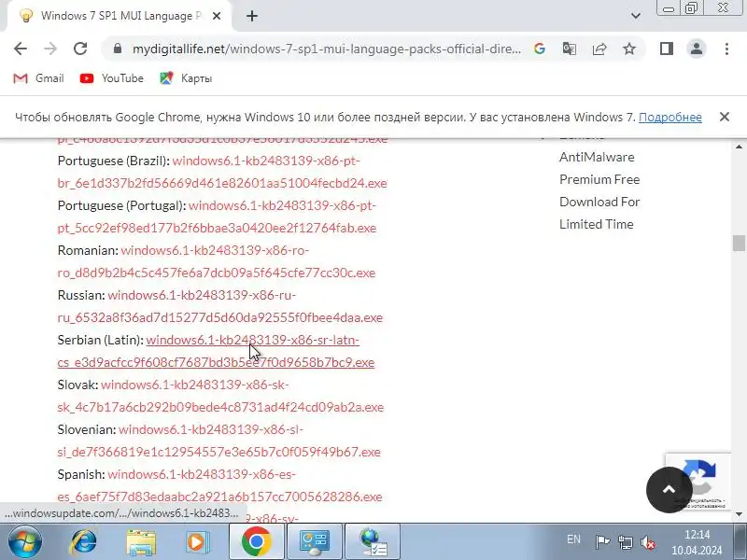The image size is (747, 560).
Task: Open the translate page icon
Action: pyautogui.click(x=570, y=49)
